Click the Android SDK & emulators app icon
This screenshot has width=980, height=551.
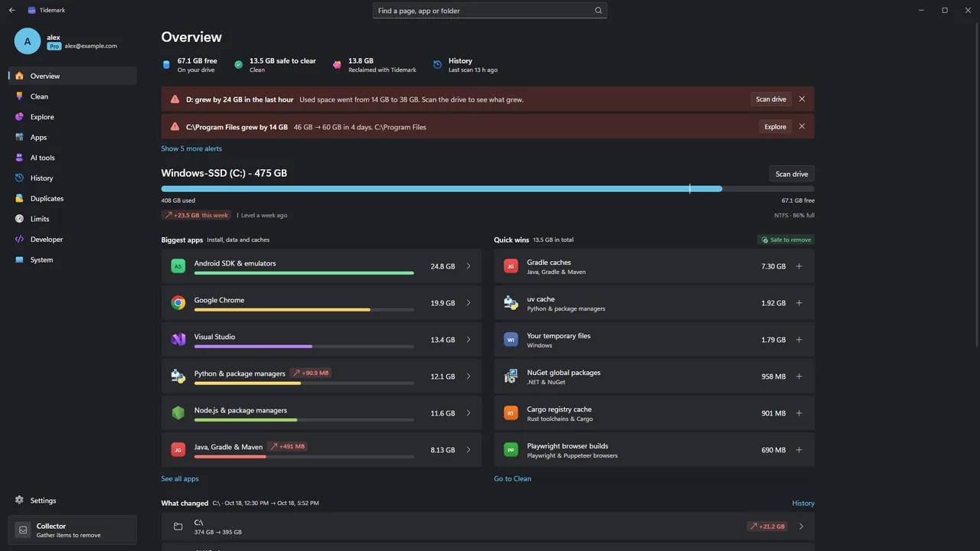[x=178, y=266]
